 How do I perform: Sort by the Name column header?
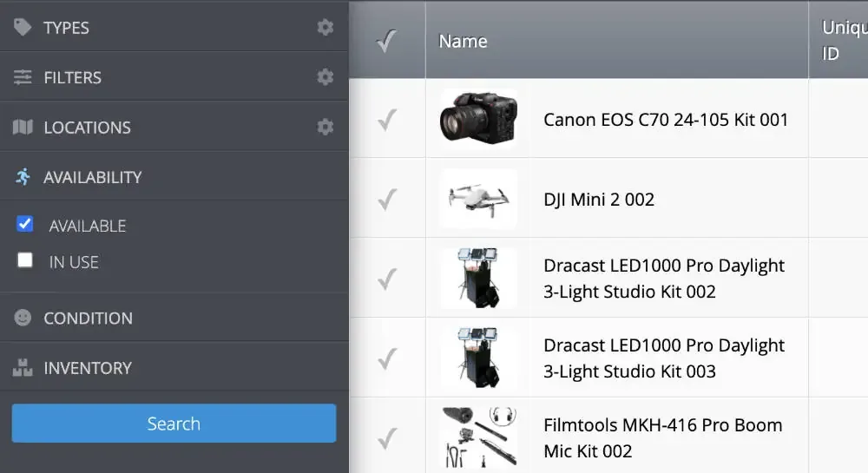pyautogui.click(x=463, y=41)
